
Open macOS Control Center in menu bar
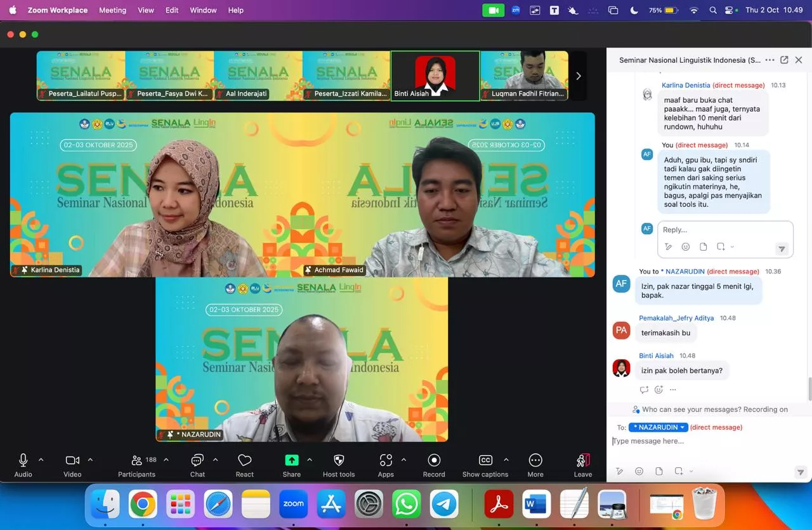pyautogui.click(x=730, y=10)
